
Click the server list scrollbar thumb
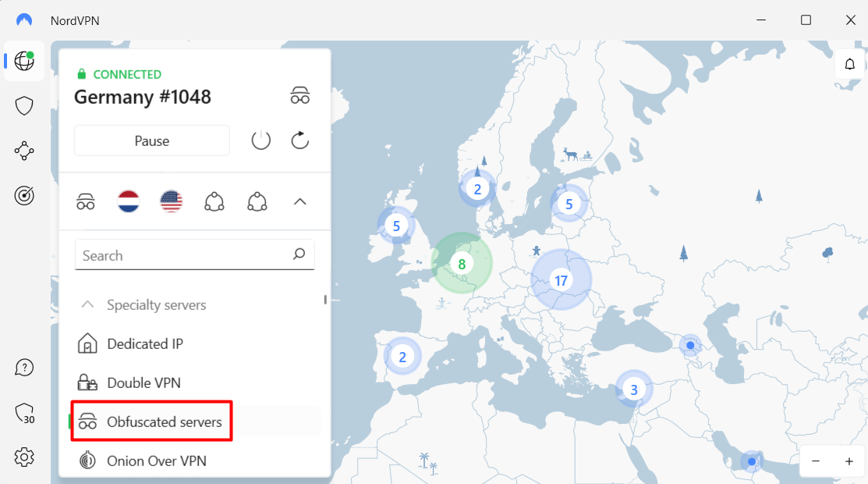pos(325,300)
